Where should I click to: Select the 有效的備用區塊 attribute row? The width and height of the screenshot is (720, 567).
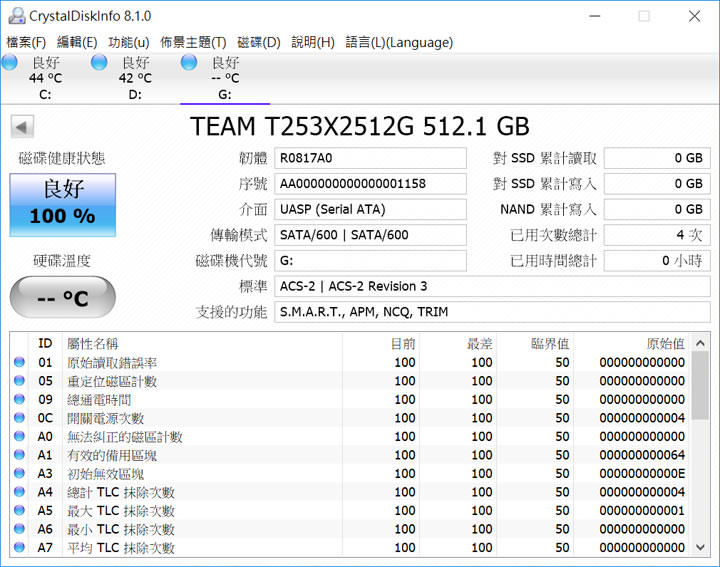click(351, 455)
